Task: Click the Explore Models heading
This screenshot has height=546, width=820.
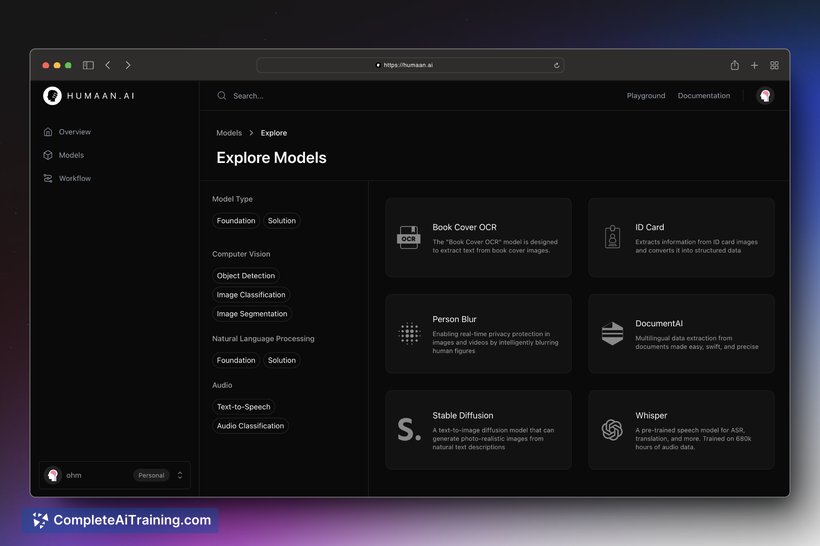Action: pos(271,158)
